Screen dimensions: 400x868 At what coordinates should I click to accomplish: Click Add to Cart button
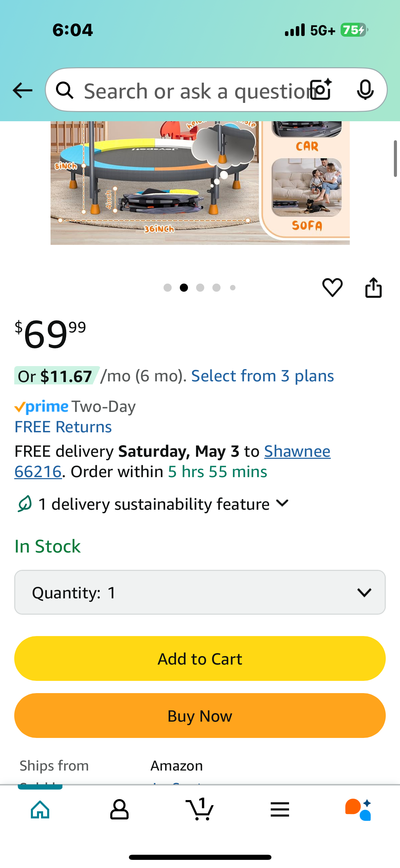point(200,658)
